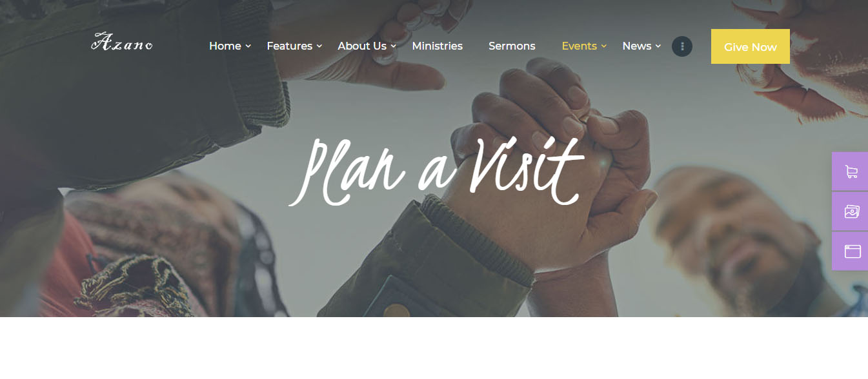
Task: Expand the Home menu chevron
Action: [248, 46]
